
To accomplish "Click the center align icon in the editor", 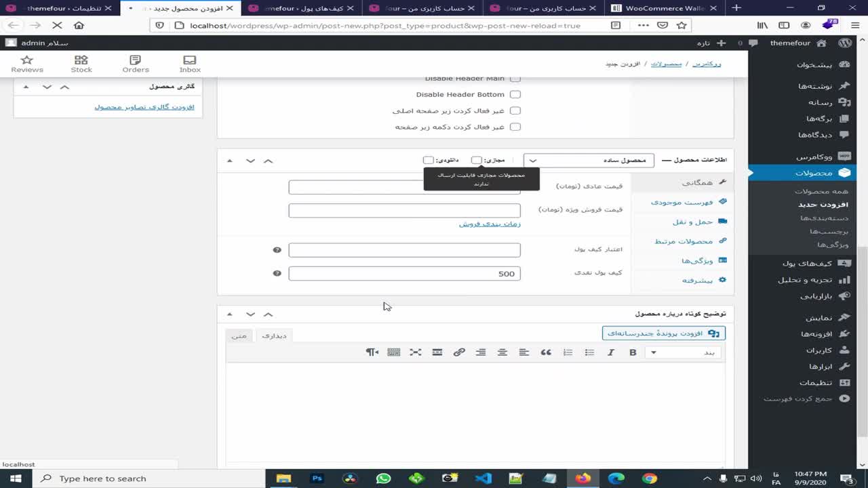I will pos(502,352).
